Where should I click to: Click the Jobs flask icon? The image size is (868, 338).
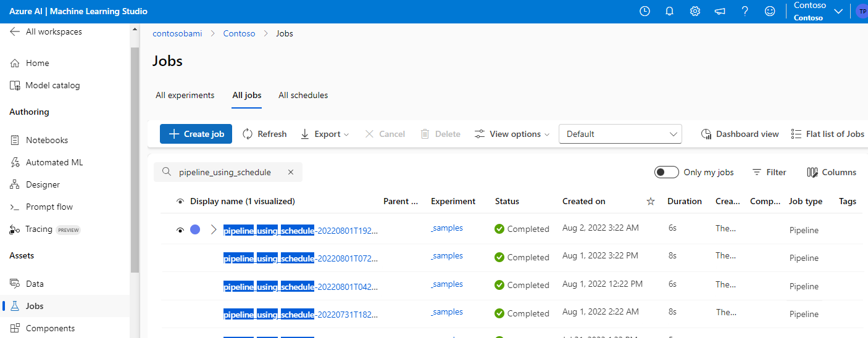pos(15,306)
